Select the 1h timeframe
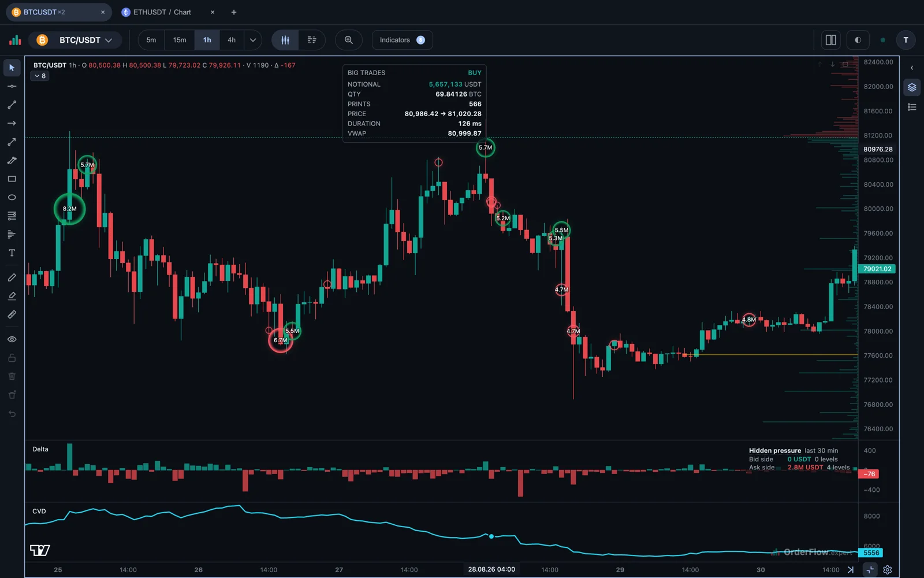This screenshot has height=578, width=924. [207, 40]
